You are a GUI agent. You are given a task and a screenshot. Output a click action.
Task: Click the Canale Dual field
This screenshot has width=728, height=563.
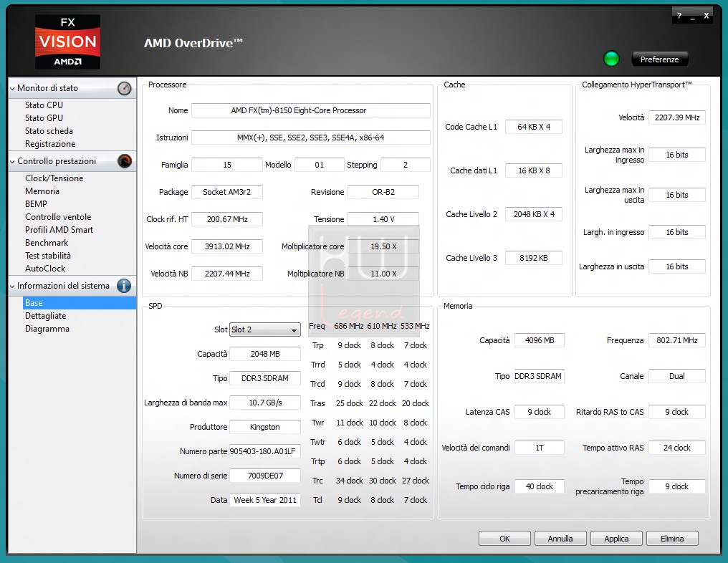click(x=677, y=376)
